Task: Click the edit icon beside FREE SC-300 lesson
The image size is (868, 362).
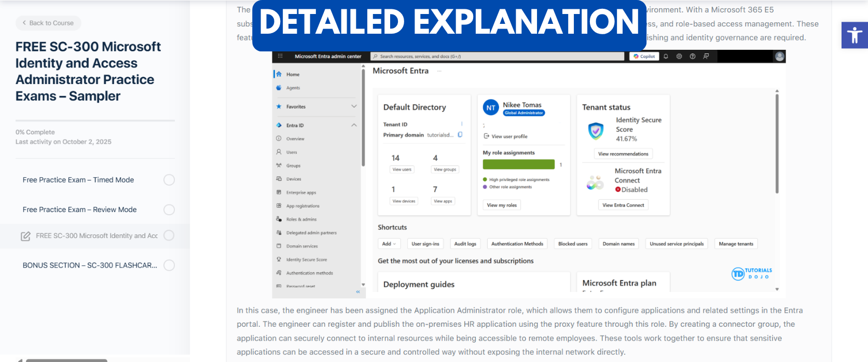Action: click(25, 236)
